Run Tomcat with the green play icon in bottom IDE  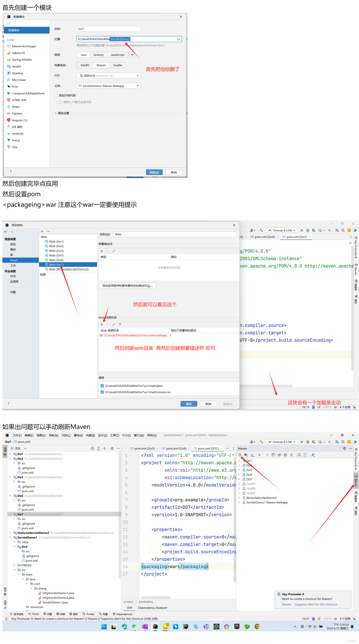(x=302, y=442)
